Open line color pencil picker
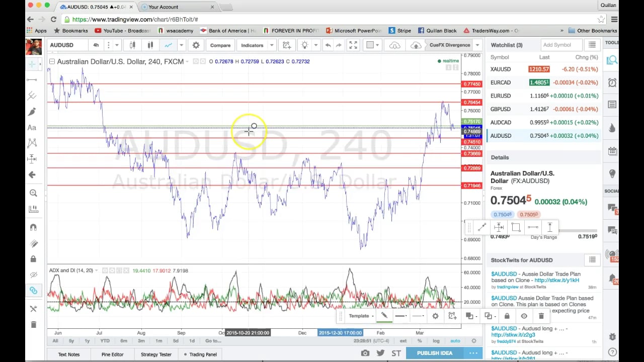This screenshot has width=644, height=362. point(384,316)
